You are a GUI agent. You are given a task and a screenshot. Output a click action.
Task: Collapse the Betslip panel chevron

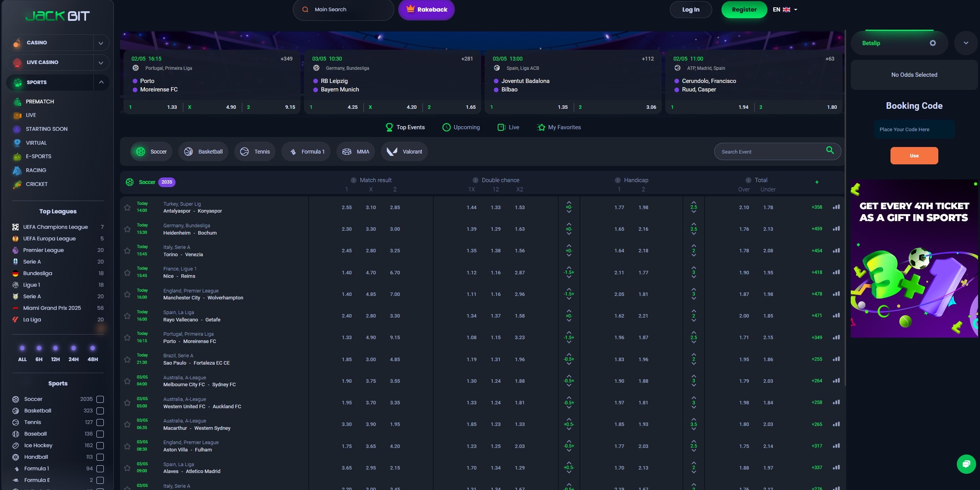[x=966, y=43]
